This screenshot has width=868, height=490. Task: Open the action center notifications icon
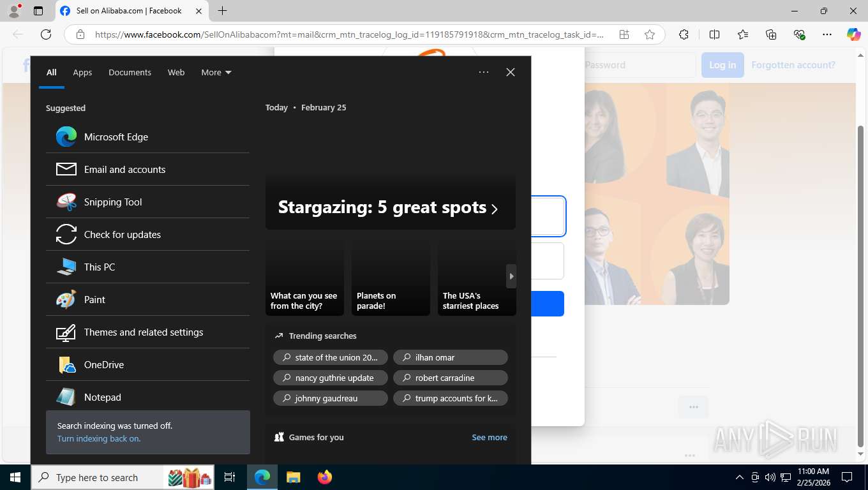click(x=847, y=477)
